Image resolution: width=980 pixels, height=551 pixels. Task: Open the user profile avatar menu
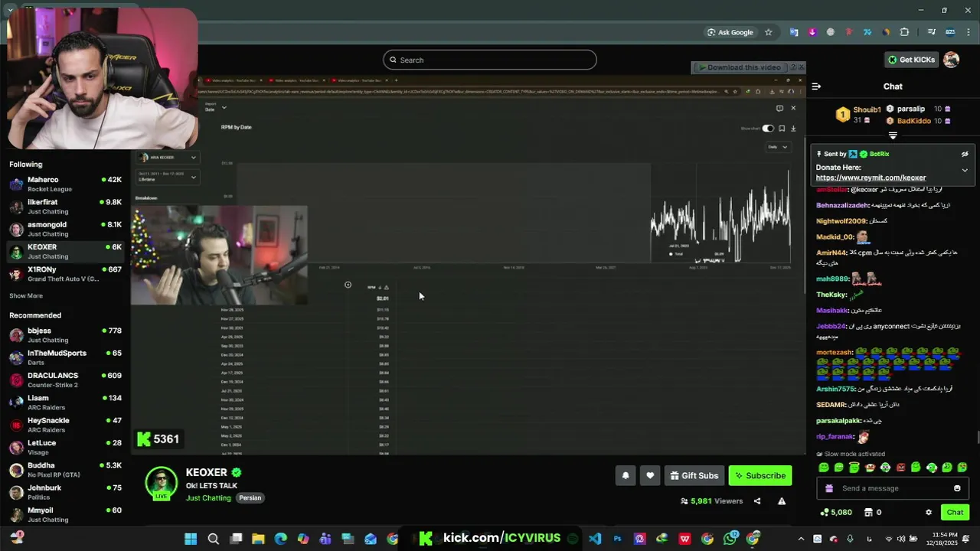[952, 60]
